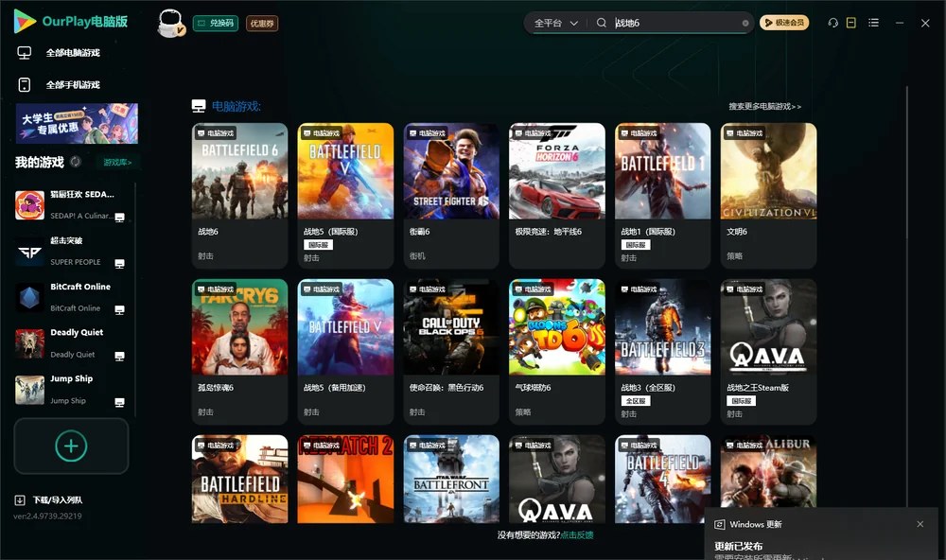
Task: Select Deadly Quiet in my games
Action: (71, 343)
